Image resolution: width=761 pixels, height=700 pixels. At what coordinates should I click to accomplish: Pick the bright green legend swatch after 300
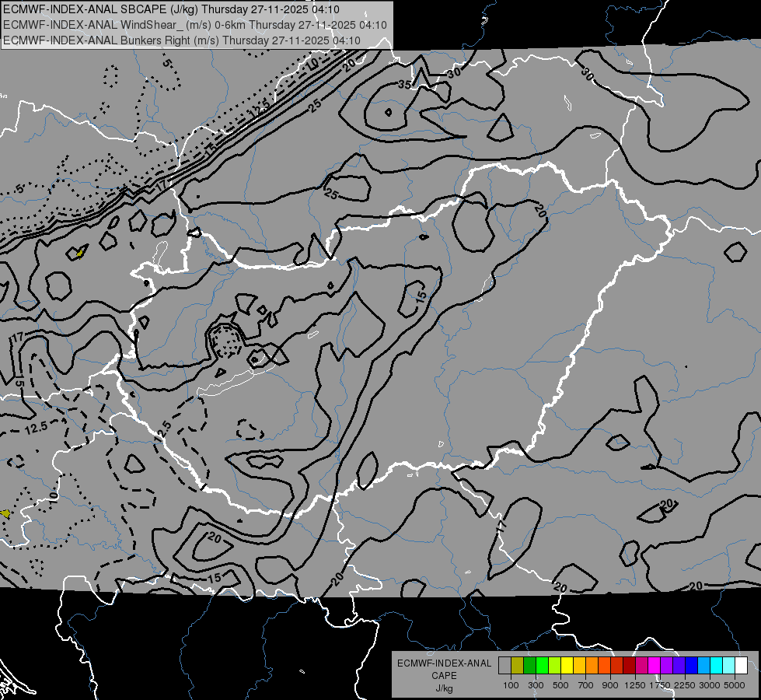(542, 665)
